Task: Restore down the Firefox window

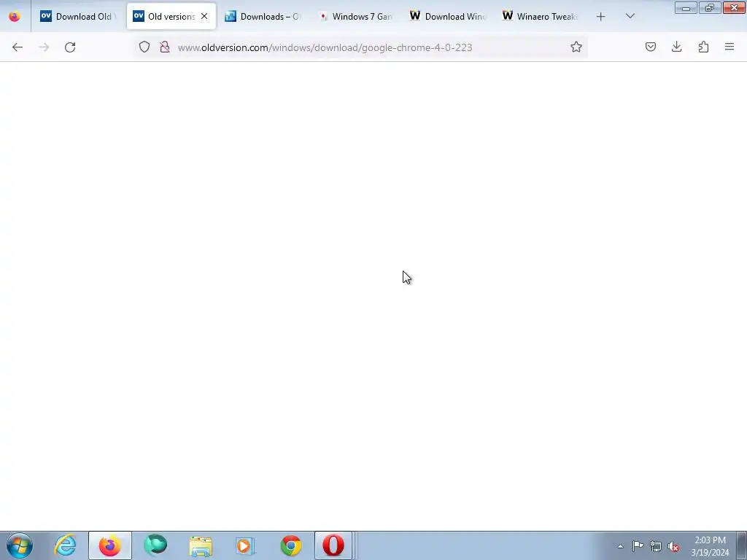Action: pyautogui.click(x=710, y=8)
